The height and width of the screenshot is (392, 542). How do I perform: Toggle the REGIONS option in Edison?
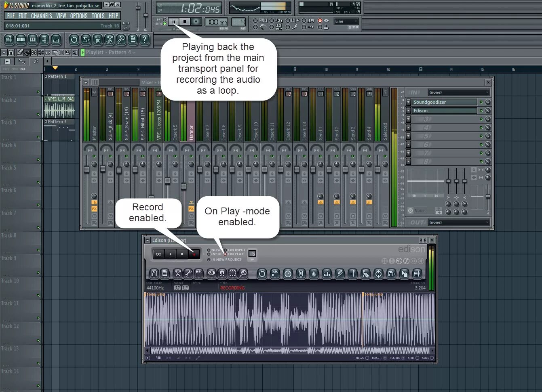click(x=403, y=358)
